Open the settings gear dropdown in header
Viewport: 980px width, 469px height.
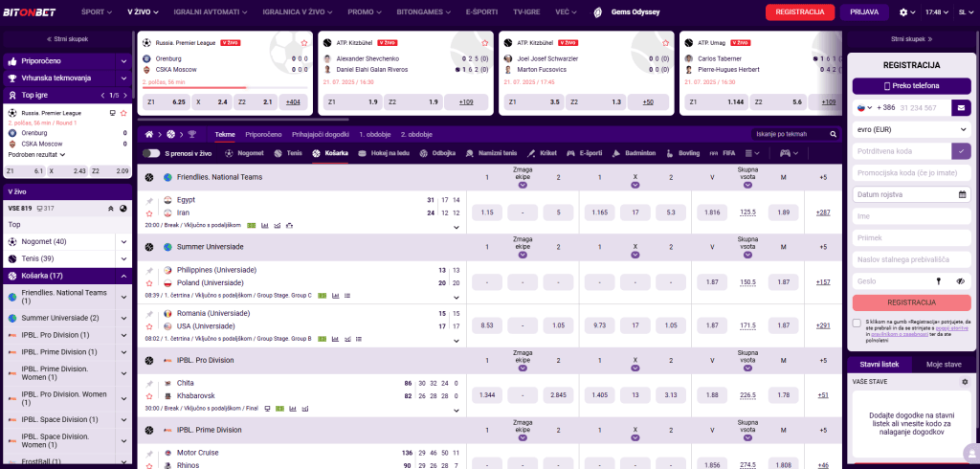(907, 11)
